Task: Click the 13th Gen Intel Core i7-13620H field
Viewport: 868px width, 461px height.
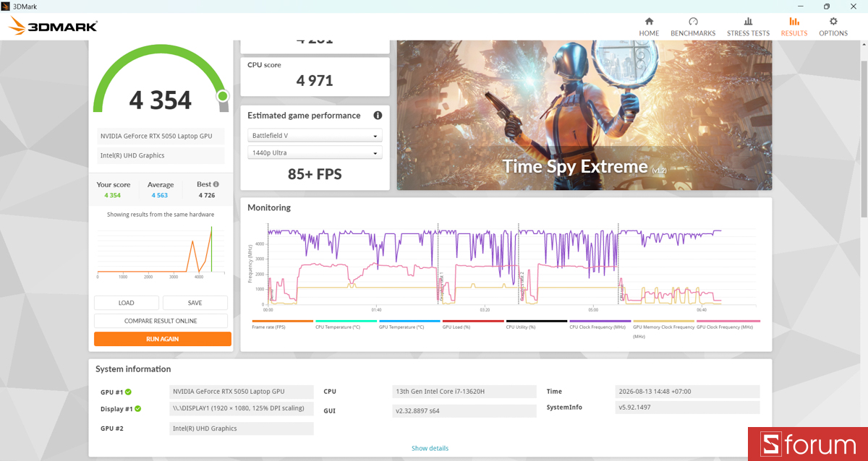Action: pos(463,392)
